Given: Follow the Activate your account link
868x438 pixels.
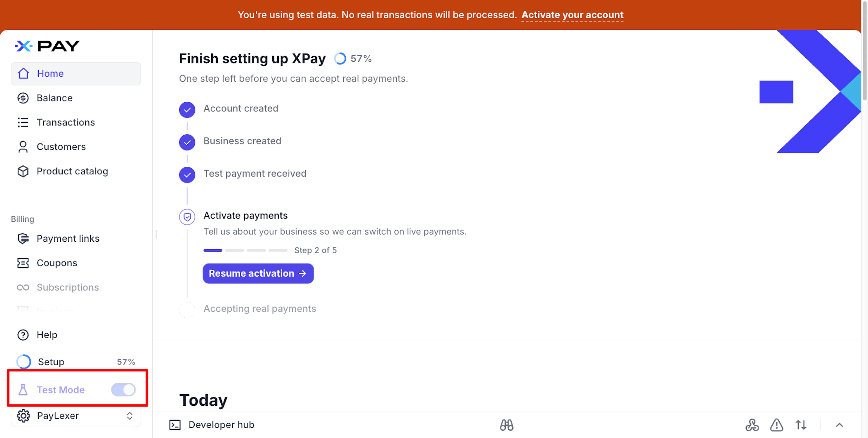Looking at the screenshot, I should click(x=572, y=15).
